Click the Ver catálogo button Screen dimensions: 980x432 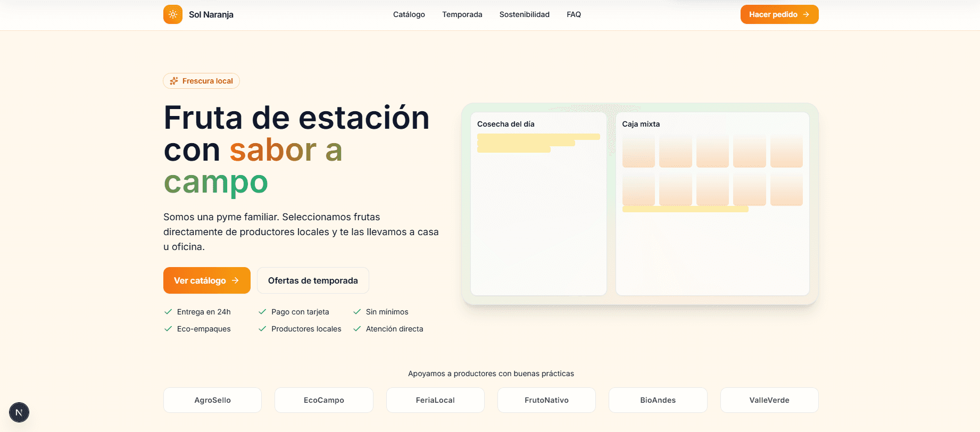tap(206, 280)
